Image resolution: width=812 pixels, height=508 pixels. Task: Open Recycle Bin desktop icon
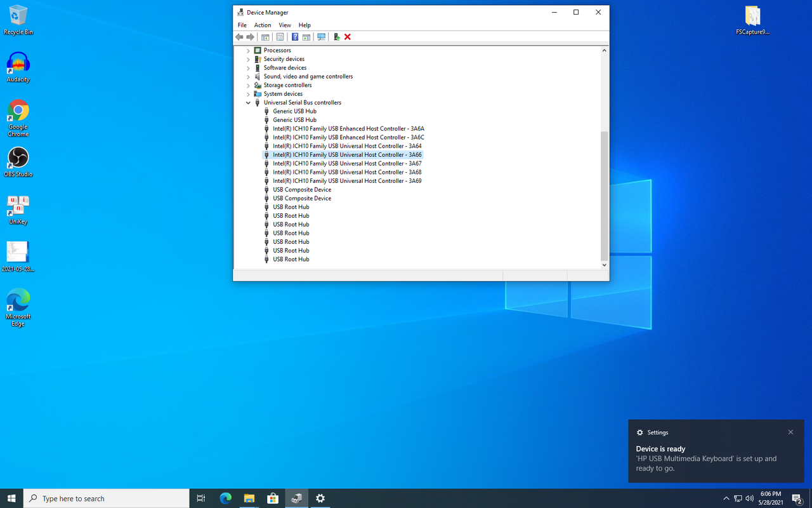[x=18, y=20]
